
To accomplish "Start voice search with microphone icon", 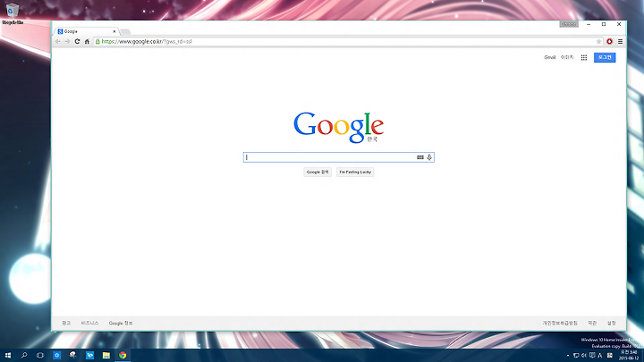I will click(429, 157).
